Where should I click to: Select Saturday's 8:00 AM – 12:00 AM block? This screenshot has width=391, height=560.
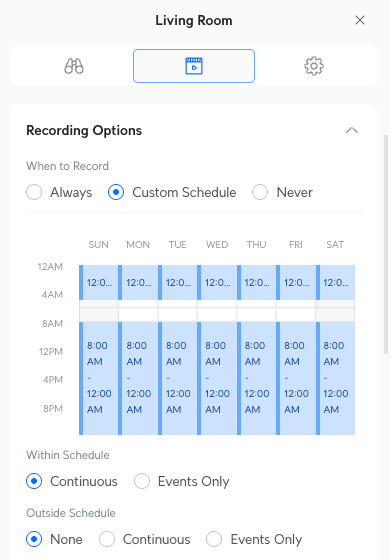point(335,378)
